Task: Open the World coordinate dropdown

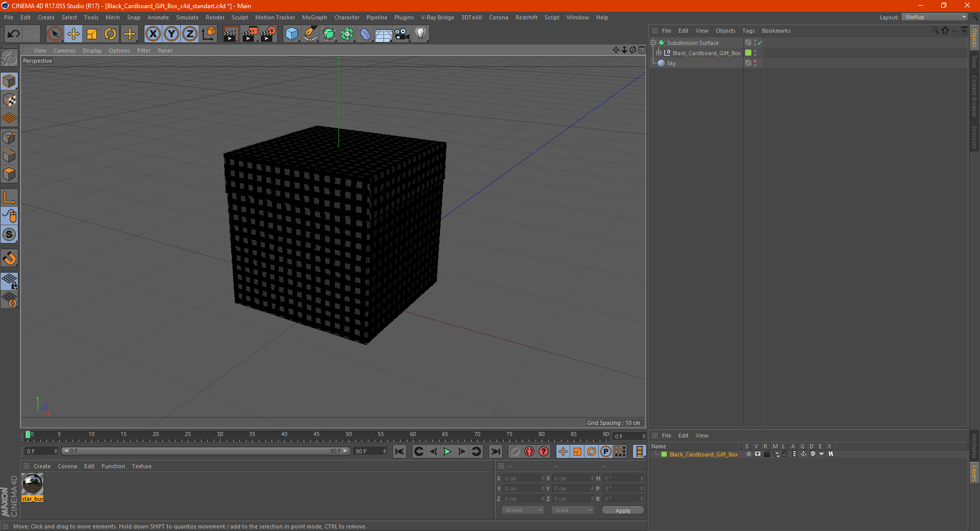Action: 523,510
